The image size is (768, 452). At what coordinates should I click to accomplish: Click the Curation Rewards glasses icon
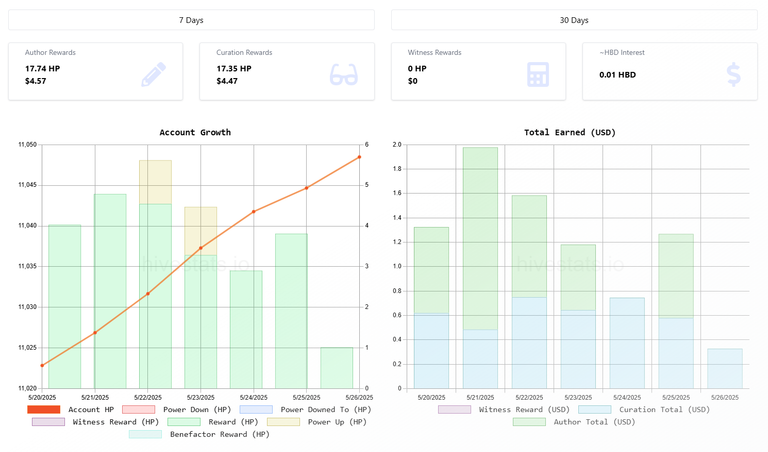pos(343,74)
